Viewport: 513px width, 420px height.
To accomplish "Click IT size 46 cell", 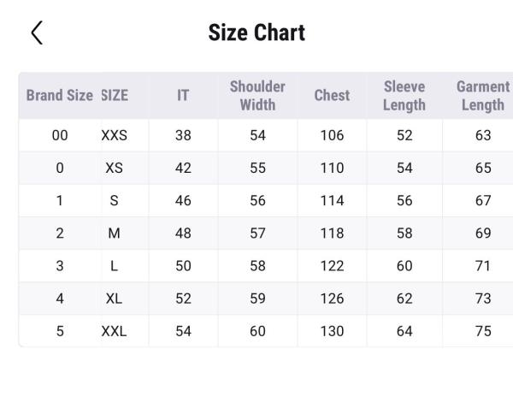I will click(183, 200).
